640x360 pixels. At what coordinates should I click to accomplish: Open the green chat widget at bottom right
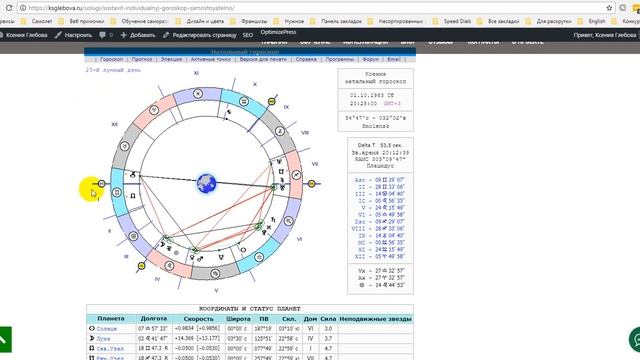[x=635, y=339]
